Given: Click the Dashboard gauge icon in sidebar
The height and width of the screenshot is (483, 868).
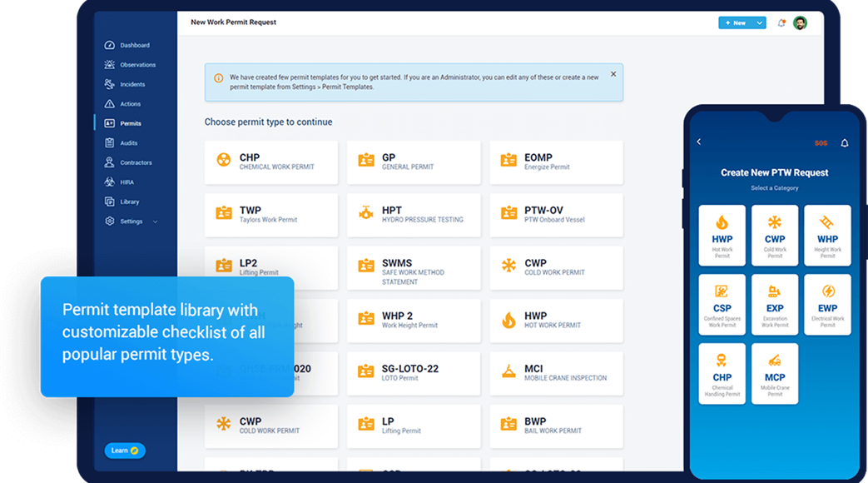Looking at the screenshot, I should 110,45.
